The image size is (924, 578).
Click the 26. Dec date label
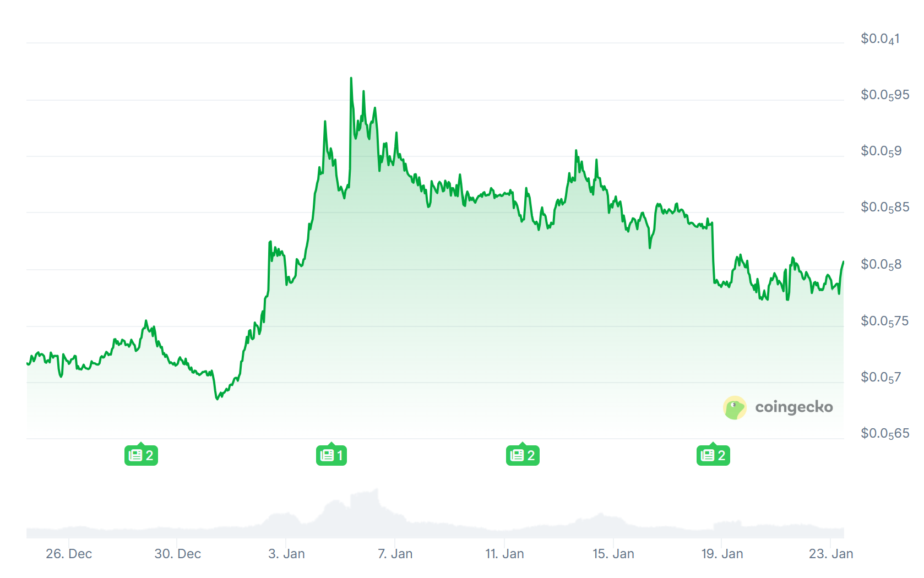69,554
